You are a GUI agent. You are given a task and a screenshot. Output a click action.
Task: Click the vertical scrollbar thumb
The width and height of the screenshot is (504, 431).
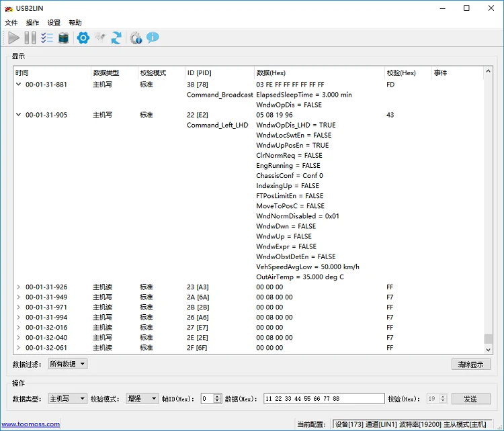pyautogui.click(x=489, y=338)
